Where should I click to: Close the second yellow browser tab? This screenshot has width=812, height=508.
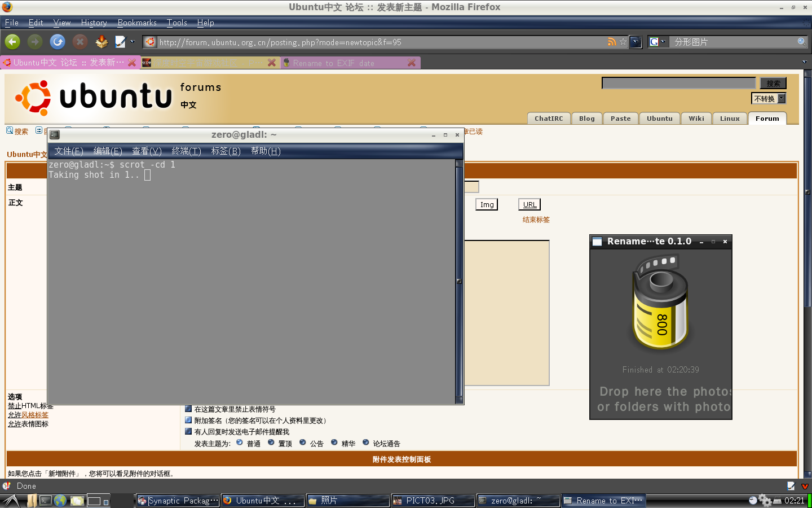[272, 63]
